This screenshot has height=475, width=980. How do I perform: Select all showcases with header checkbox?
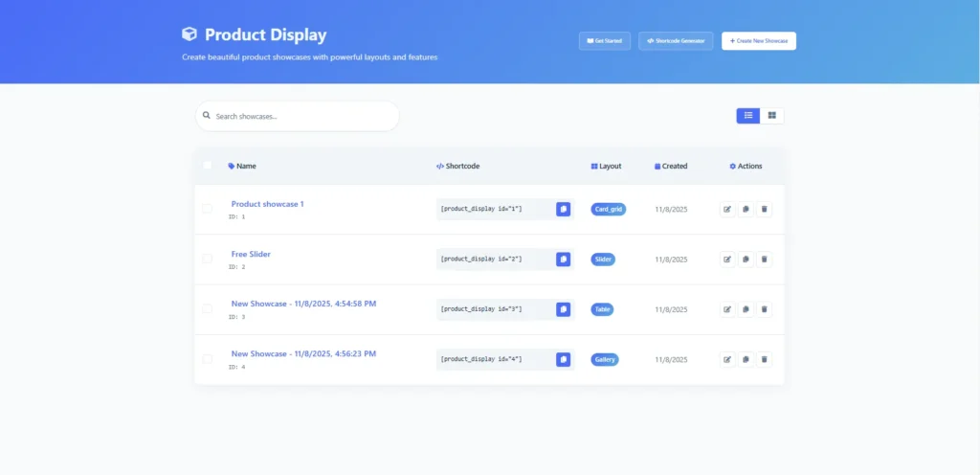click(208, 166)
